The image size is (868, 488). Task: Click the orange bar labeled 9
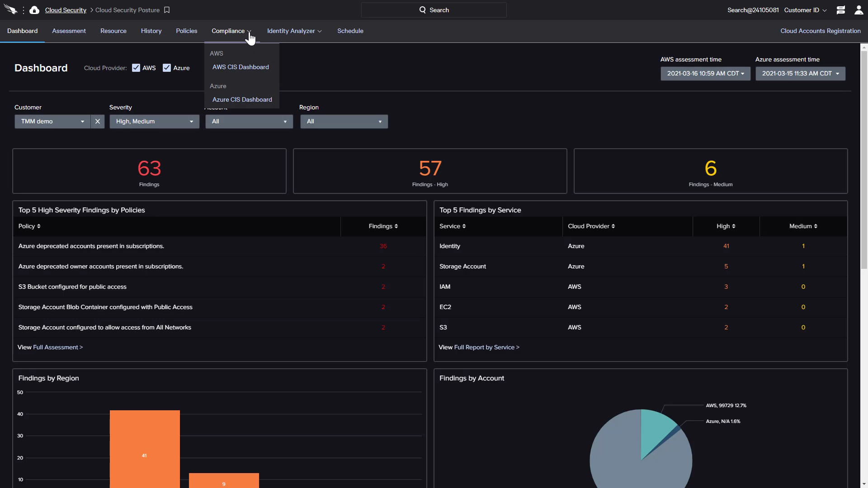tap(224, 480)
